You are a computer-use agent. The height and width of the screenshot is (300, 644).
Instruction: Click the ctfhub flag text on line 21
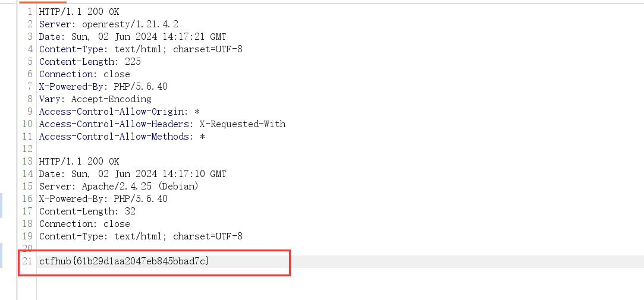coord(124,261)
